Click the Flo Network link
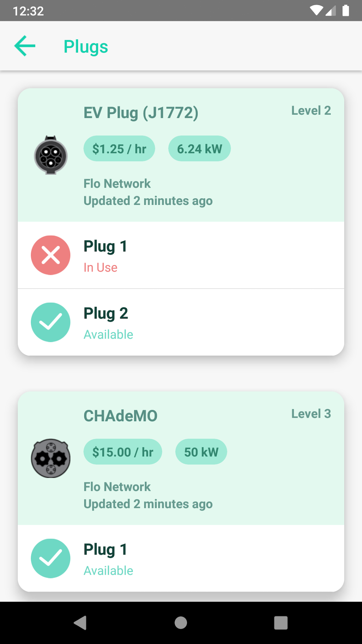The width and height of the screenshot is (362, 644). [x=117, y=183]
